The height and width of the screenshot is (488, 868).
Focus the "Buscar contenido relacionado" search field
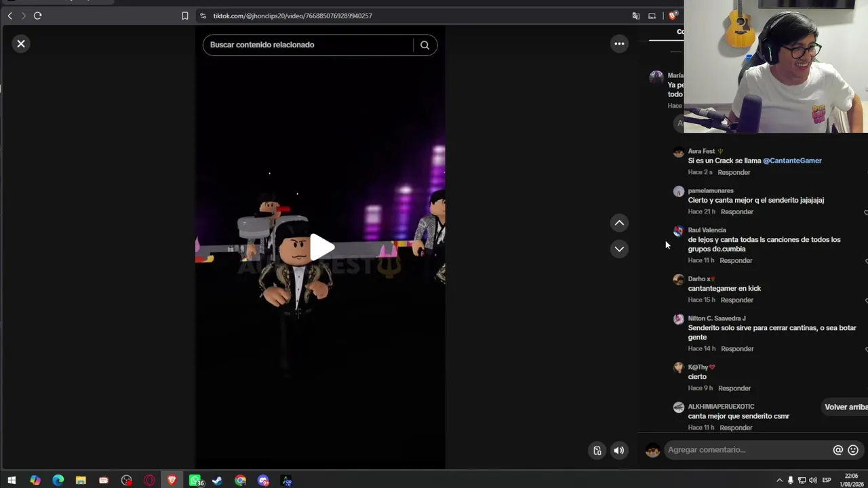tap(309, 45)
